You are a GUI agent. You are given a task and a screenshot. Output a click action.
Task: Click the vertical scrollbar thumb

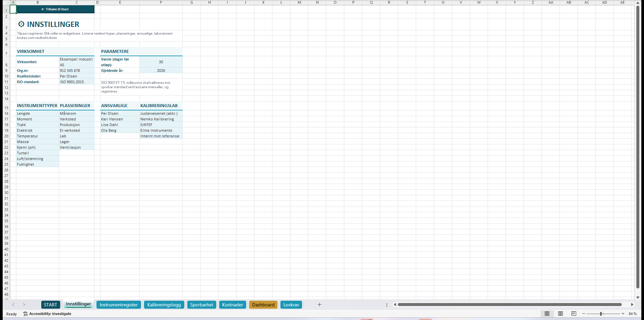click(x=638, y=147)
